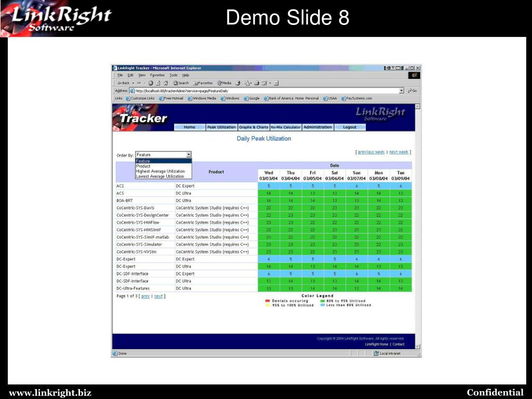Click the next page link
The height and width of the screenshot is (399, 532).
pyautogui.click(x=158, y=296)
